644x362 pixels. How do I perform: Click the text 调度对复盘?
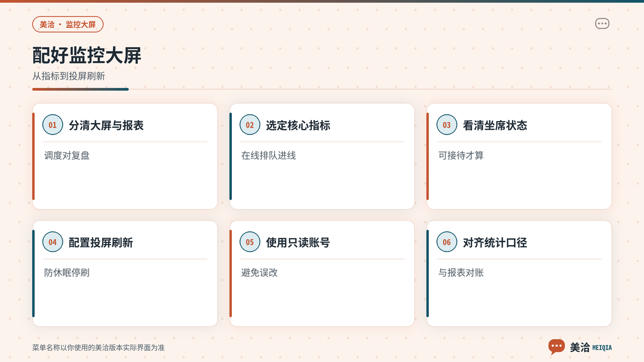point(67,156)
